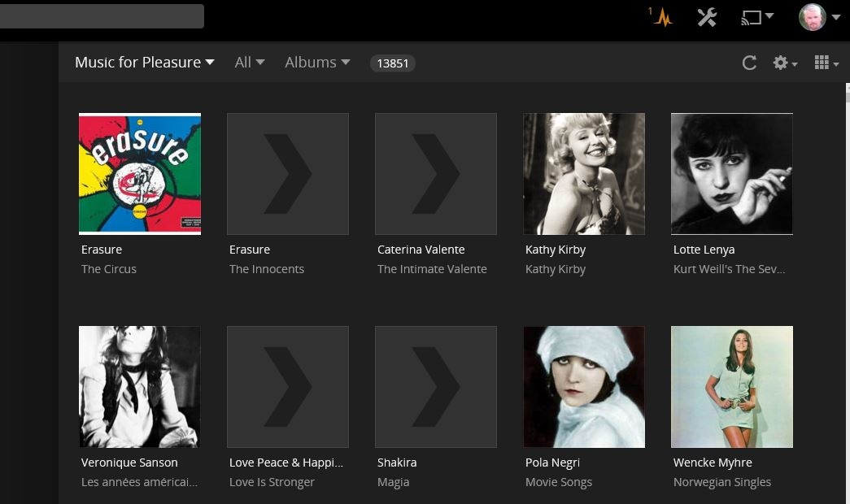Open Wencke Myhre Norwegian Singles cover
Screen dimensions: 850x504
pyautogui.click(x=732, y=387)
